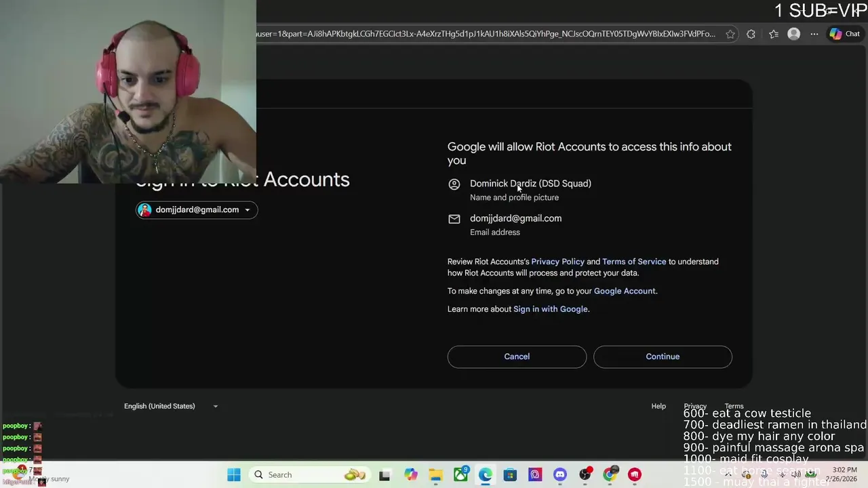Screen dimensions: 868x488
Task: Open the browser profile avatar
Action: pos(793,34)
